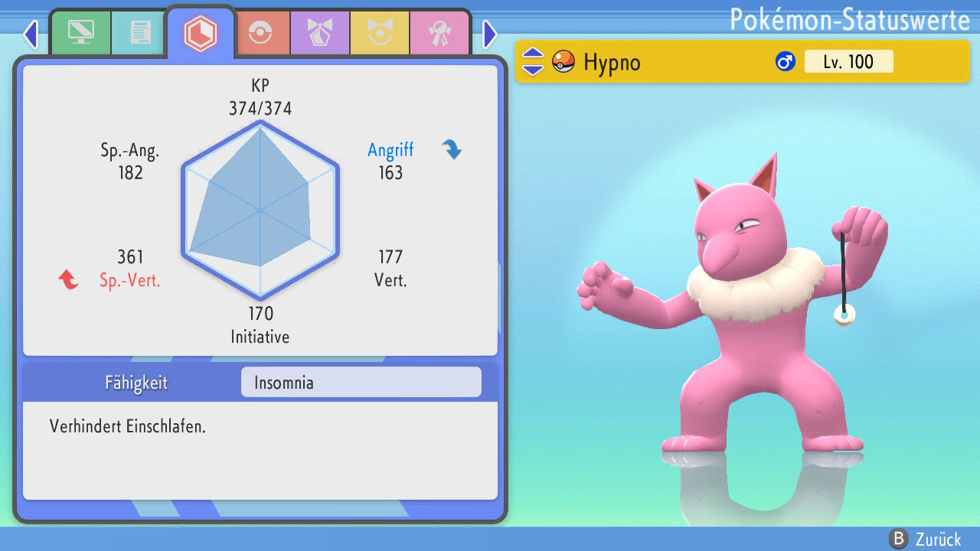Screen dimensions: 980x551
Task: Open the Poké Ball moves tab
Action: point(260,32)
